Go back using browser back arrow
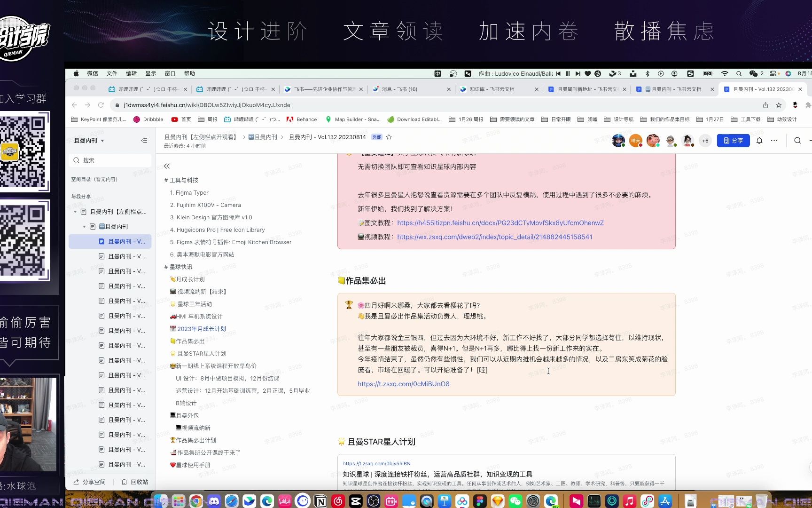812x508 pixels. [74, 105]
